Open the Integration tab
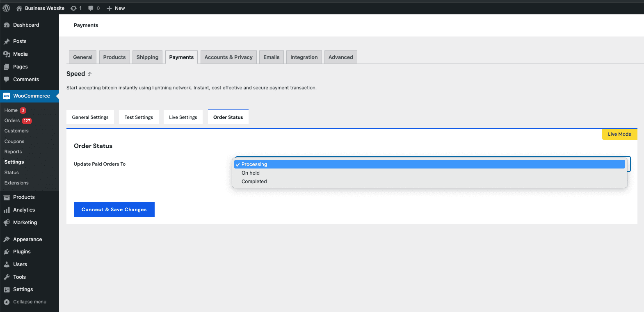The width and height of the screenshot is (644, 312). [304, 57]
